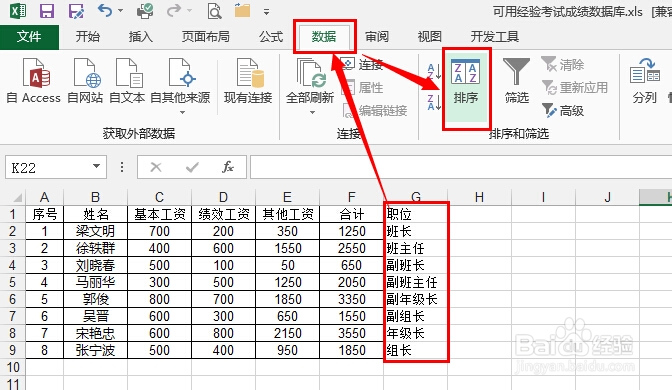Select column A header
The height and width of the screenshot is (390, 672).
click(x=45, y=197)
